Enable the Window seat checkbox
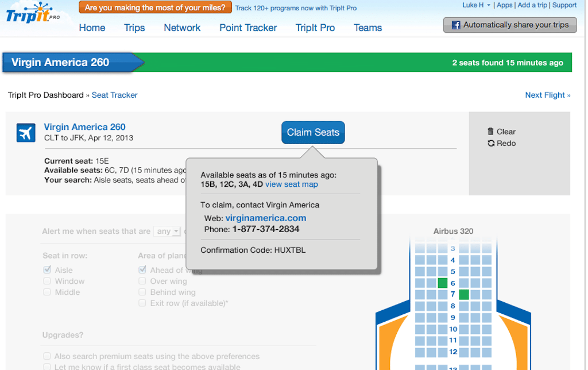588x370 pixels. click(x=47, y=281)
